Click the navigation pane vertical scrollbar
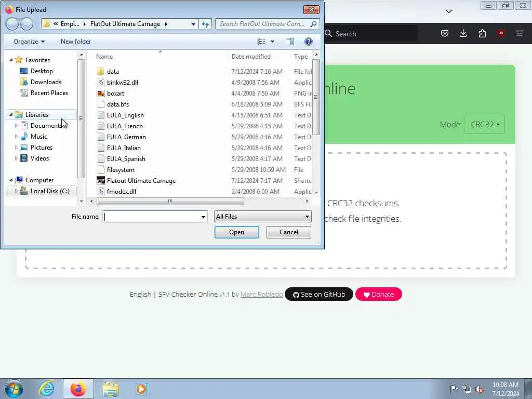 coord(81,118)
